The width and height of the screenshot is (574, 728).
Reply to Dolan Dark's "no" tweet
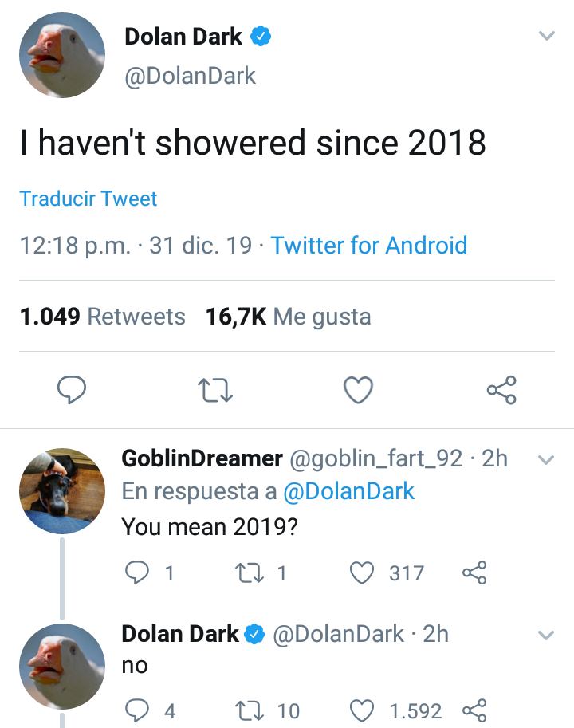[138, 710]
